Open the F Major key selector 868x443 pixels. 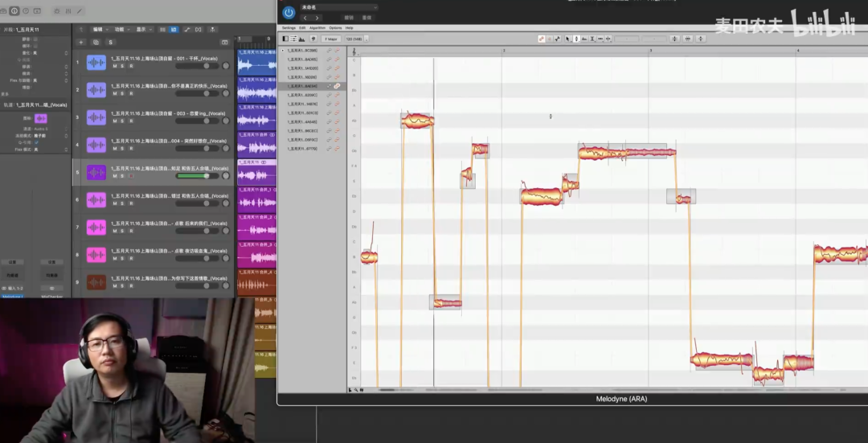pos(331,39)
